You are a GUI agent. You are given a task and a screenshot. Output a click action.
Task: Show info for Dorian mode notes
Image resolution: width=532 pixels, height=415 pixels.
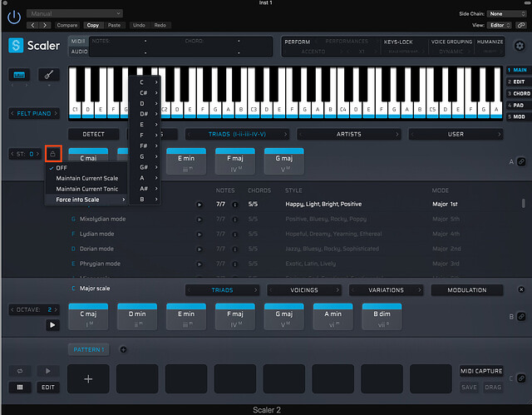point(234,249)
